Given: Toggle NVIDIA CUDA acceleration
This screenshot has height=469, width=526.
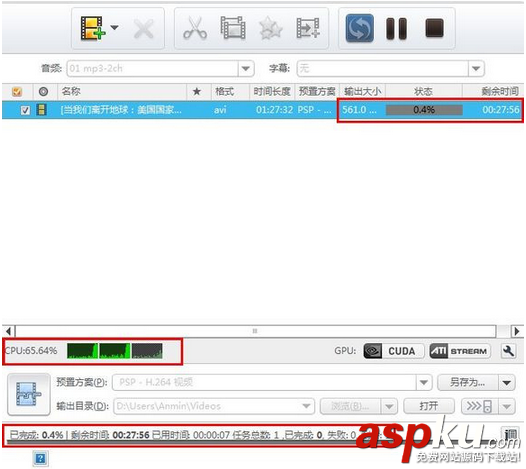Looking at the screenshot, I should 394,351.
